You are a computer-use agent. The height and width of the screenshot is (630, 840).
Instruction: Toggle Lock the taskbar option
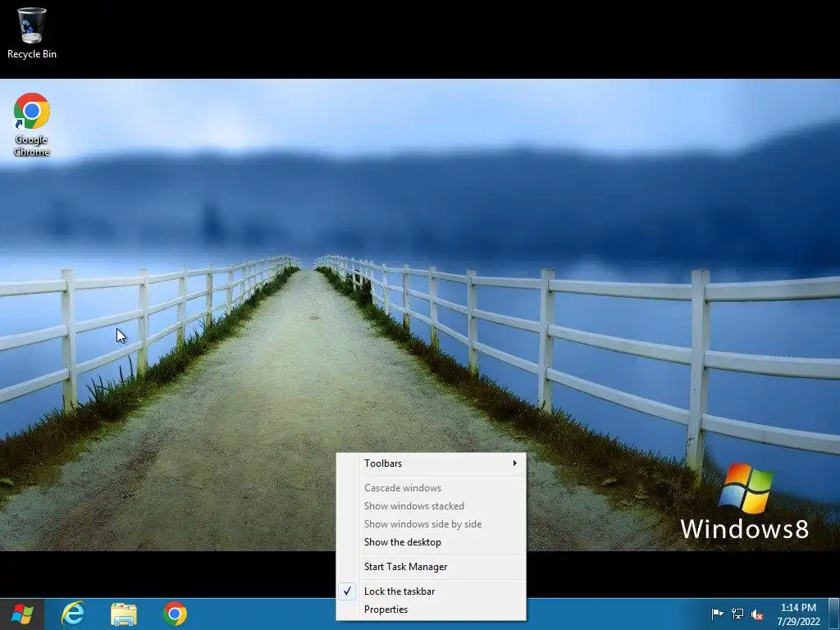point(431,591)
